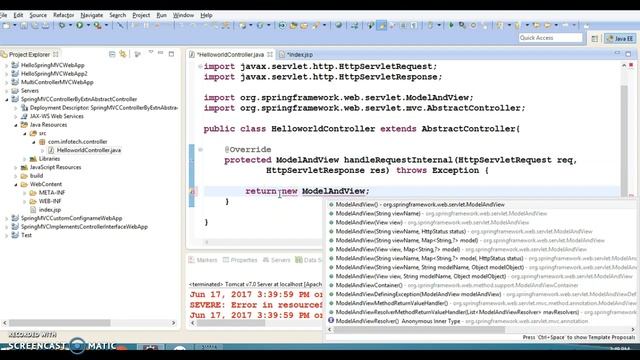Collapse the WebContent folder

click(16, 184)
